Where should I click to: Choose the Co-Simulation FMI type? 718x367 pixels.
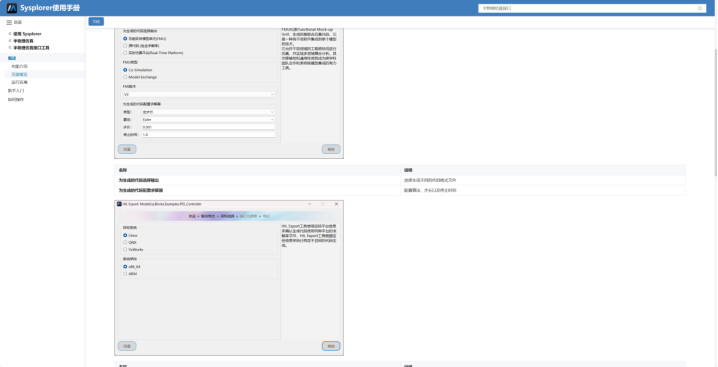(x=125, y=70)
